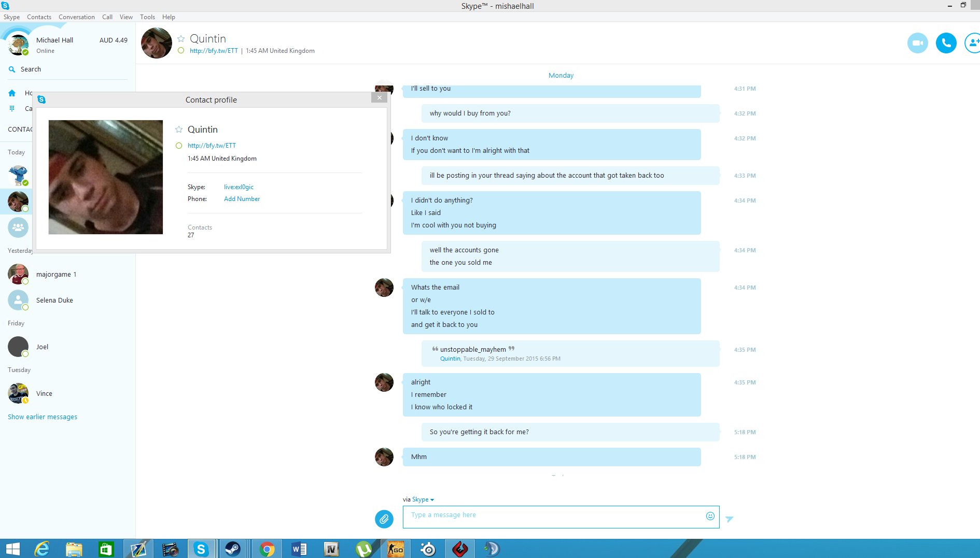Open the SteelSeries Engine taskbar icon
This screenshot has width=980, height=558.
point(428,549)
